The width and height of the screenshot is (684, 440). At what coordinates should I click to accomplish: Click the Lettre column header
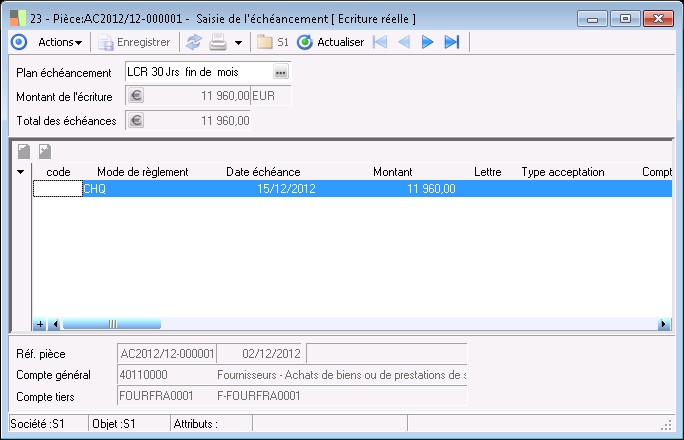(488, 172)
